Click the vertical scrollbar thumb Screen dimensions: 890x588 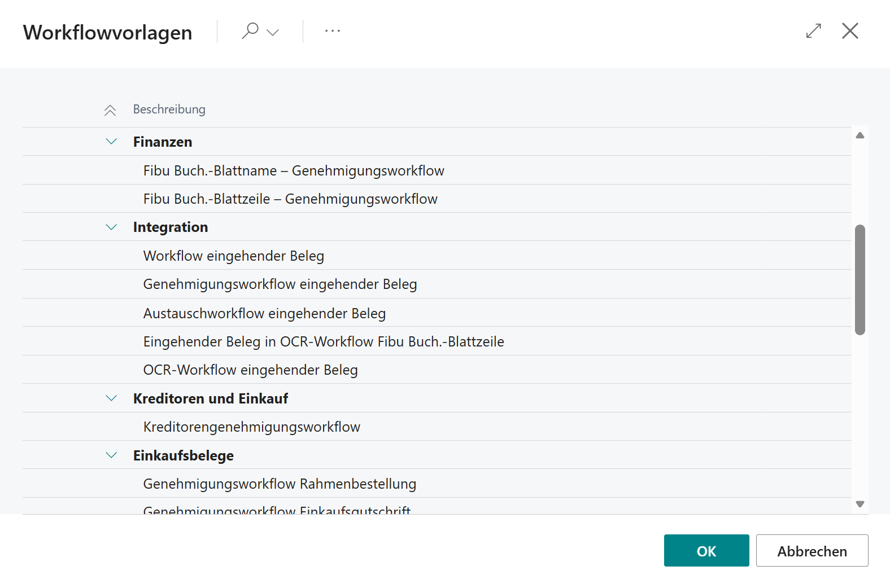click(x=860, y=280)
